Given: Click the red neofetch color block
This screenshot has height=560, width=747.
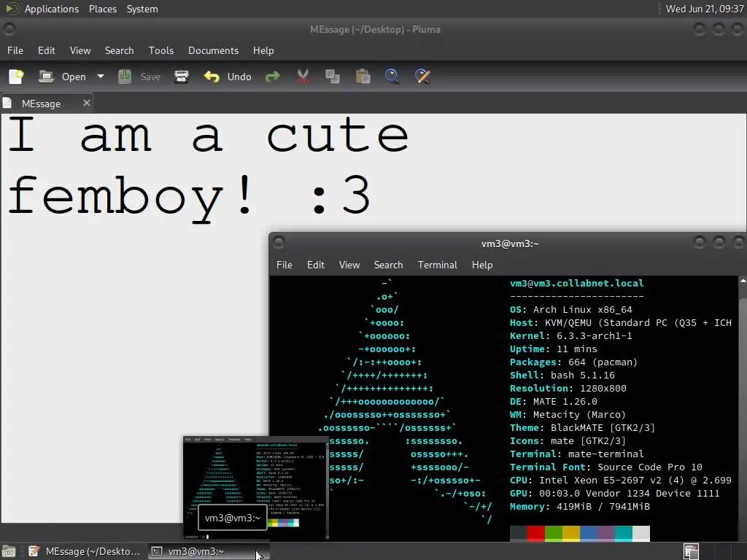Looking at the screenshot, I should [536, 533].
